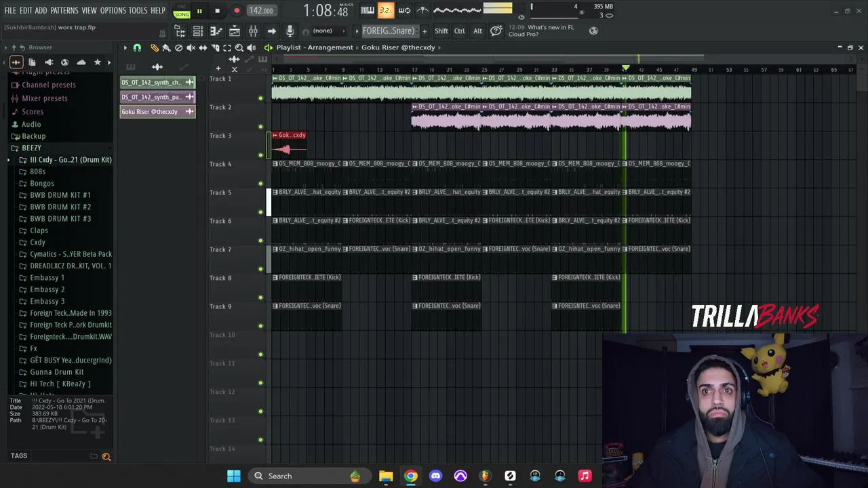This screenshot has width=868, height=488.
Task: Expand the '808s' folder
Action: [x=38, y=171]
